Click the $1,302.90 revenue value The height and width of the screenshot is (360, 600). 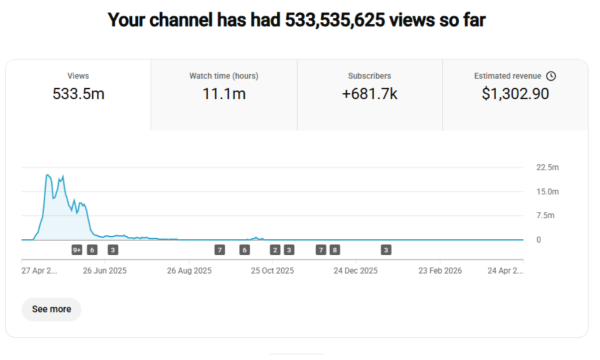pos(515,94)
